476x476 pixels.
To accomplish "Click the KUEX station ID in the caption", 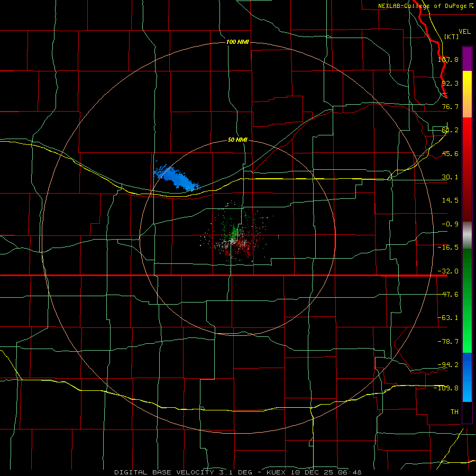I will [x=276, y=472].
